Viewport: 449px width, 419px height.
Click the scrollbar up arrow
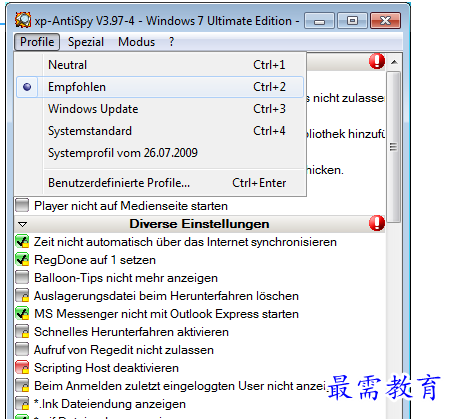tap(394, 62)
